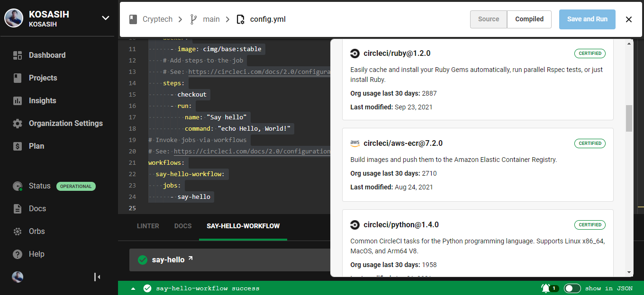
Task: Open circleci/aws-ecr@7.2.0 orb title
Action: [x=403, y=143]
